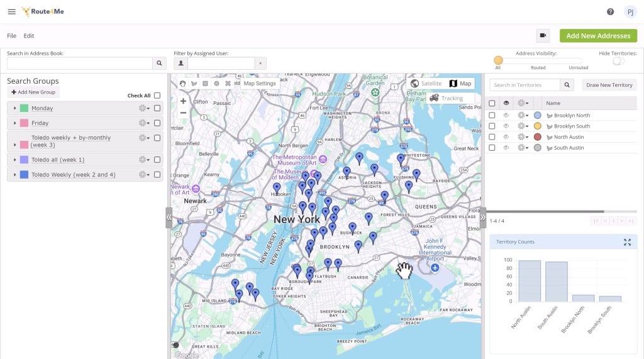Toggle visibility of Brooklyn South territory
This screenshot has height=359, width=644.
506,126
